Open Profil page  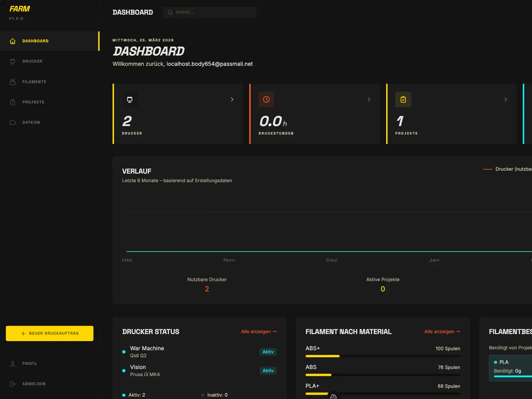[x=50, y=364]
